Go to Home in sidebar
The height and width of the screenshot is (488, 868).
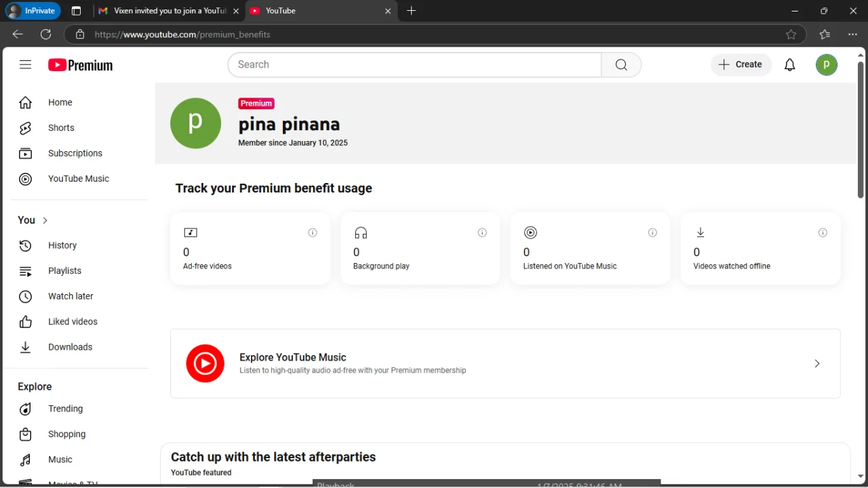pos(79,102)
